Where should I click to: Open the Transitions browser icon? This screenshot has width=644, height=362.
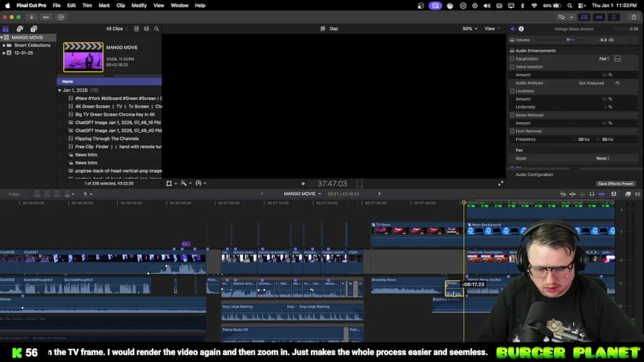(637, 194)
